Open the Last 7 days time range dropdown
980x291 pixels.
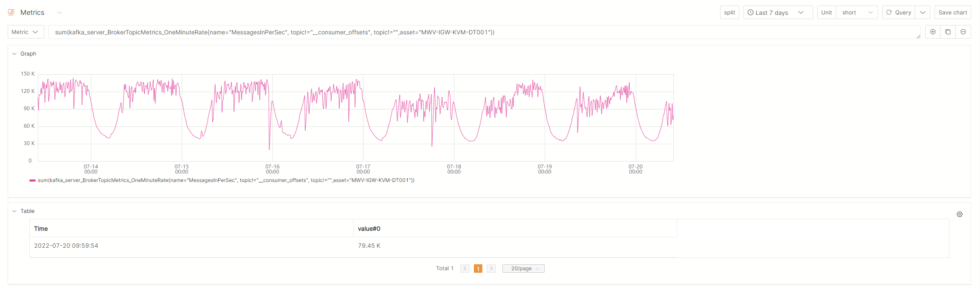[x=777, y=12]
